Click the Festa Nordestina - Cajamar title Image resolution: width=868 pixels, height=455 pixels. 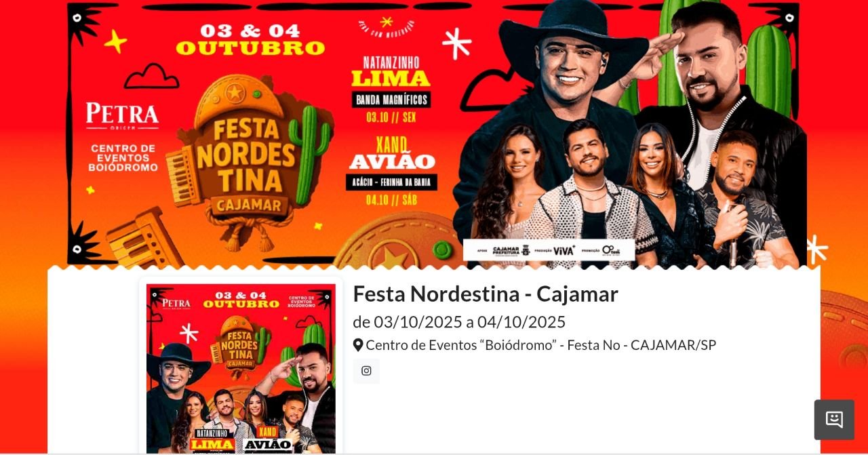[x=486, y=294]
